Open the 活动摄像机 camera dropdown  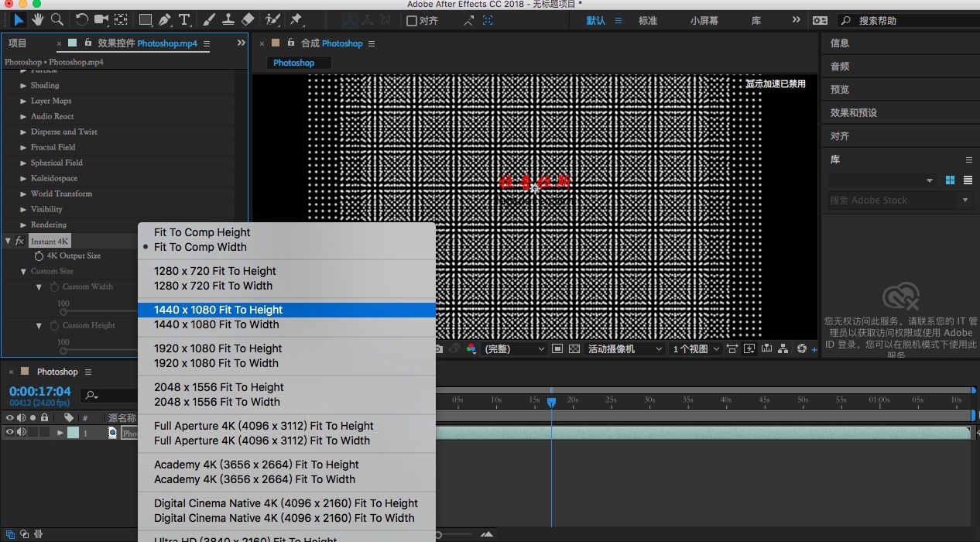[x=625, y=349]
